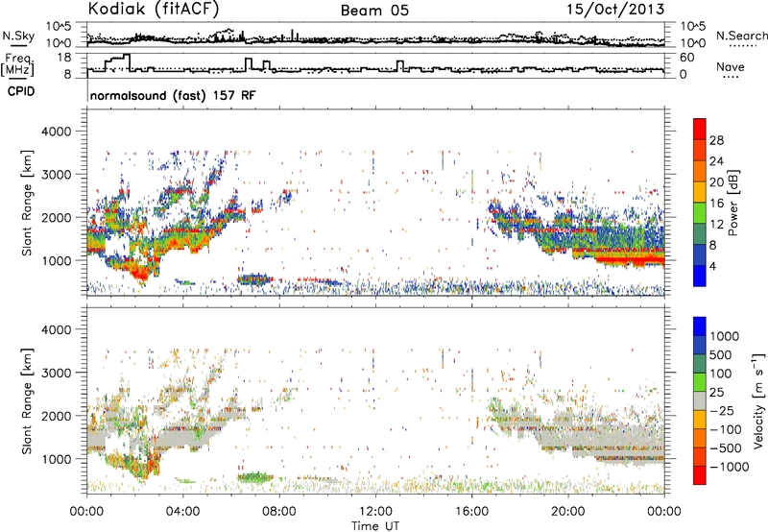Click the "Kodiak (fitACF)" title text
Screen dimensions: 768x532
click(x=154, y=10)
